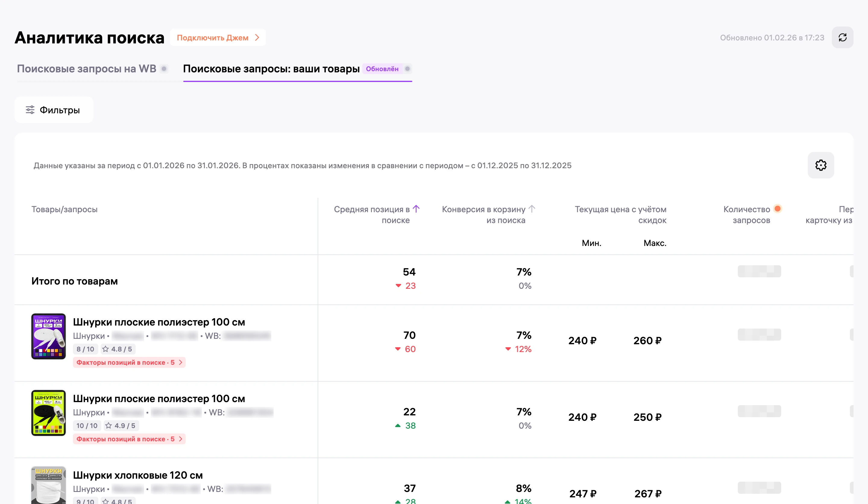The image size is (868, 504).
Task: Click the 10 / 10 card rating badge
Action: tap(87, 425)
